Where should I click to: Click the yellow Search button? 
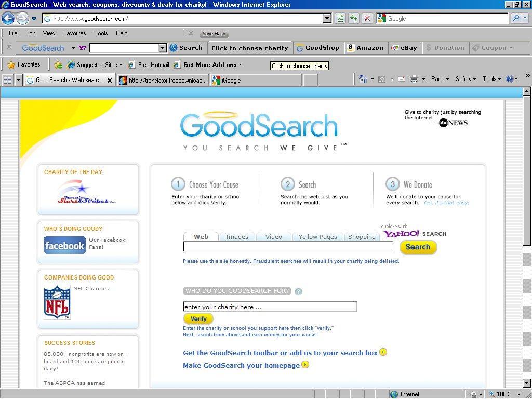[418, 247]
